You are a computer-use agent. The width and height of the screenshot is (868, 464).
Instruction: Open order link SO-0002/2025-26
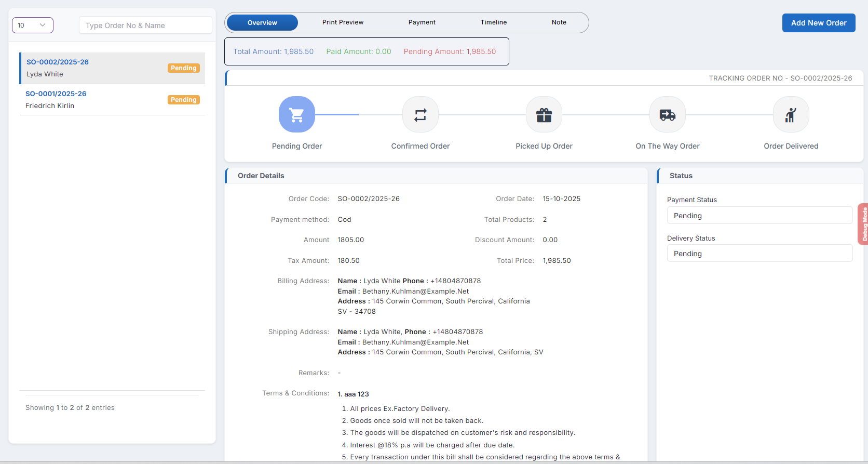click(58, 62)
